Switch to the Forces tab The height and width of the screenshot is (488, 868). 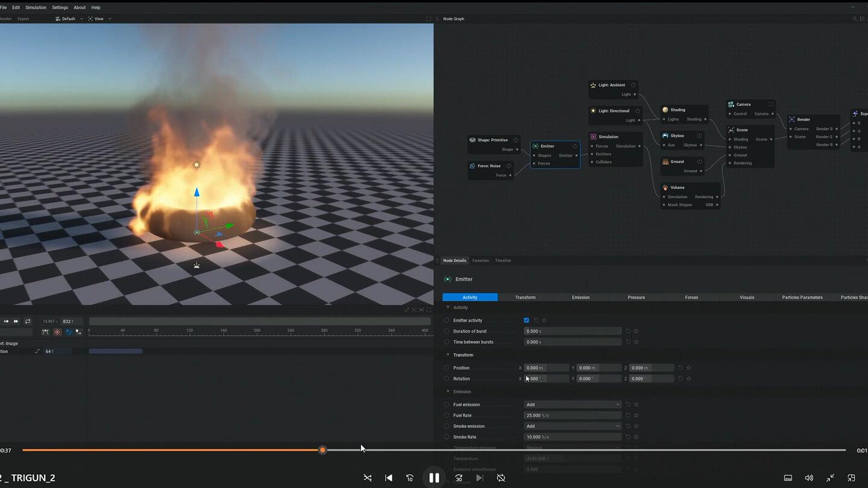pyautogui.click(x=691, y=297)
